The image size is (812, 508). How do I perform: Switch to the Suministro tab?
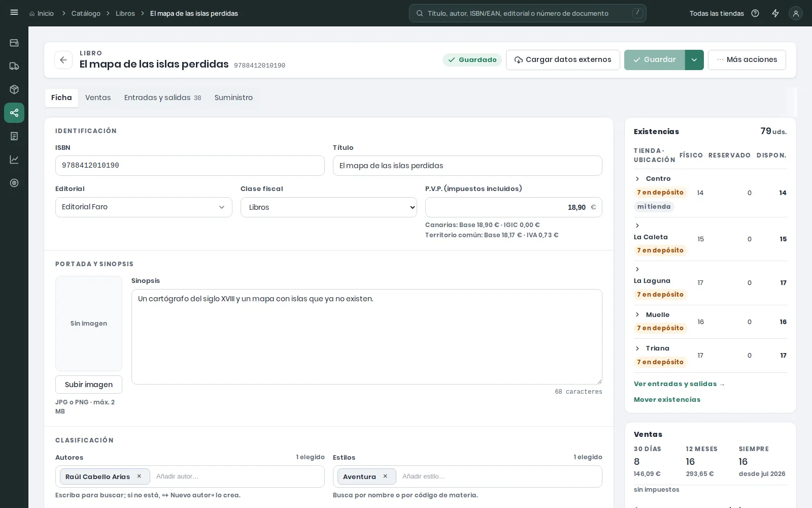point(233,98)
